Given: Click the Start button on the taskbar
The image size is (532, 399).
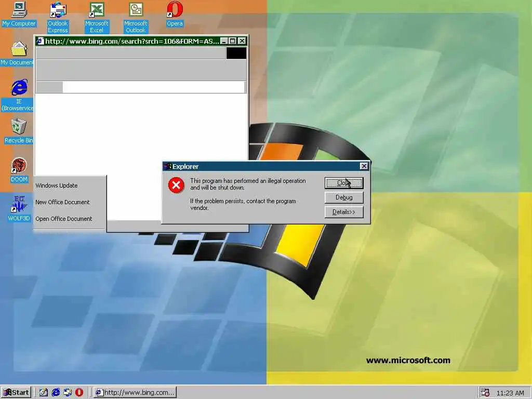Looking at the screenshot, I should tap(16, 393).
